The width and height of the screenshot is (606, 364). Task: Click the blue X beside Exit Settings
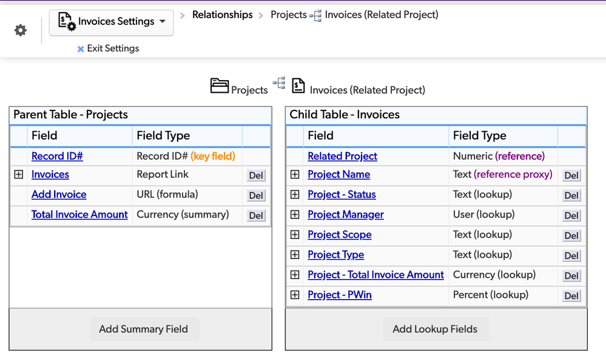click(81, 49)
